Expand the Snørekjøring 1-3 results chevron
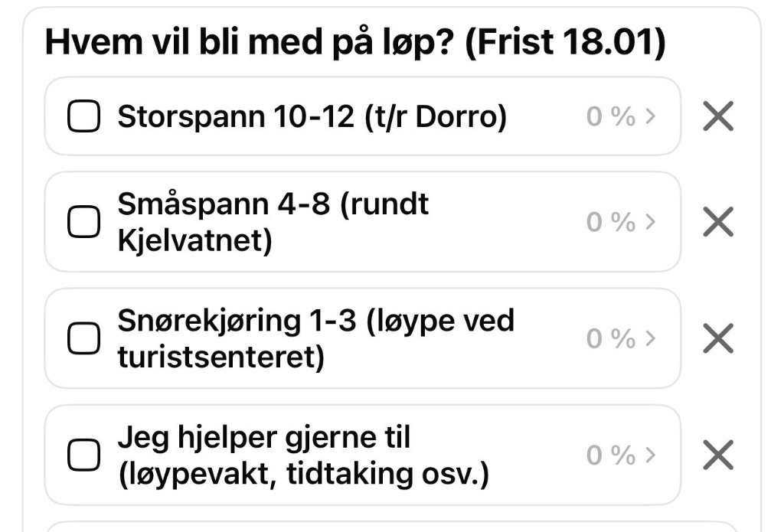Image resolution: width=784 pixels, height=532 pixels. (x=649, y=338)
